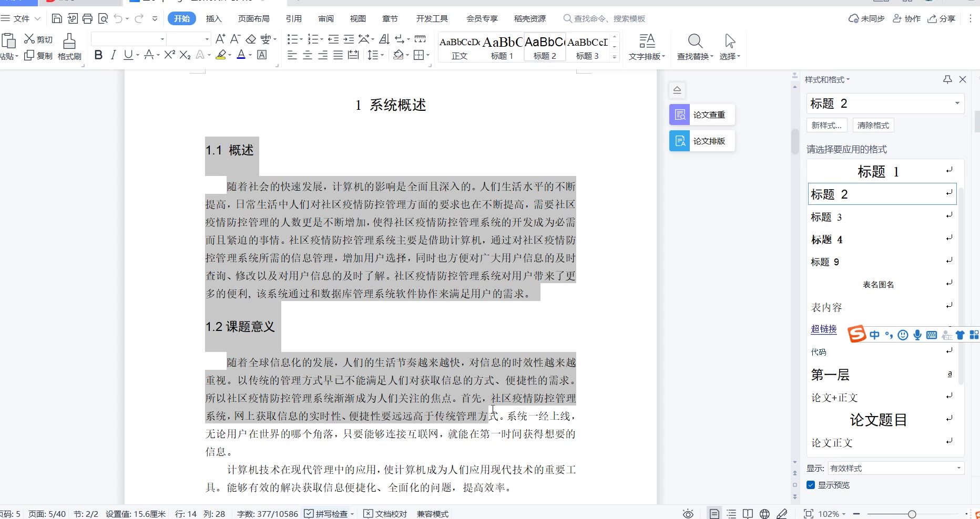The image size is (980, 519).
Task: Switch to the 插入 tab
Action: coord(214,19)
